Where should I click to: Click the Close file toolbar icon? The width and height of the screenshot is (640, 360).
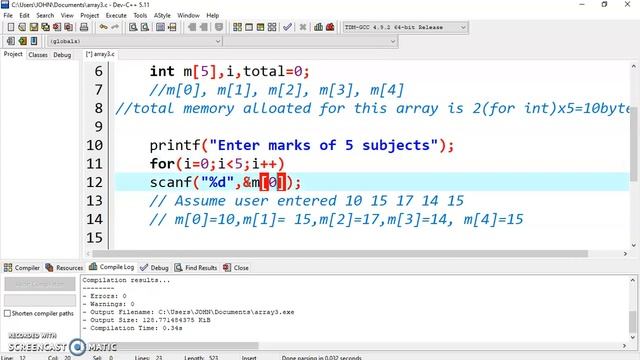click(57, 27)
